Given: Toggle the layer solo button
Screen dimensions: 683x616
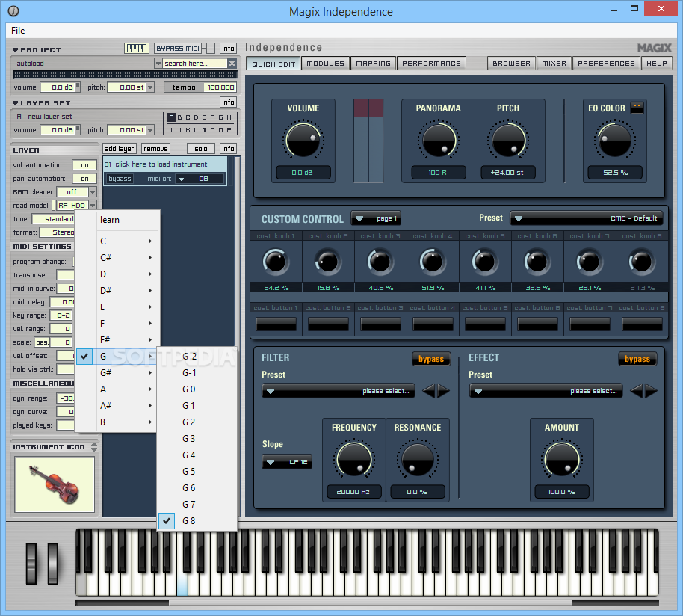Looking at the screenshot, I should point(201,149).
